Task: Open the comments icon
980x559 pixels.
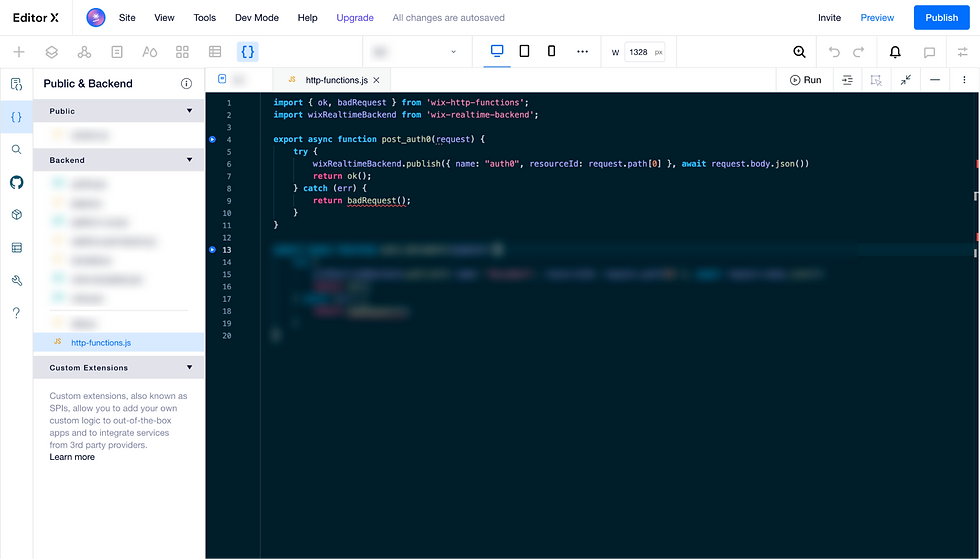Action: [929, 53]
